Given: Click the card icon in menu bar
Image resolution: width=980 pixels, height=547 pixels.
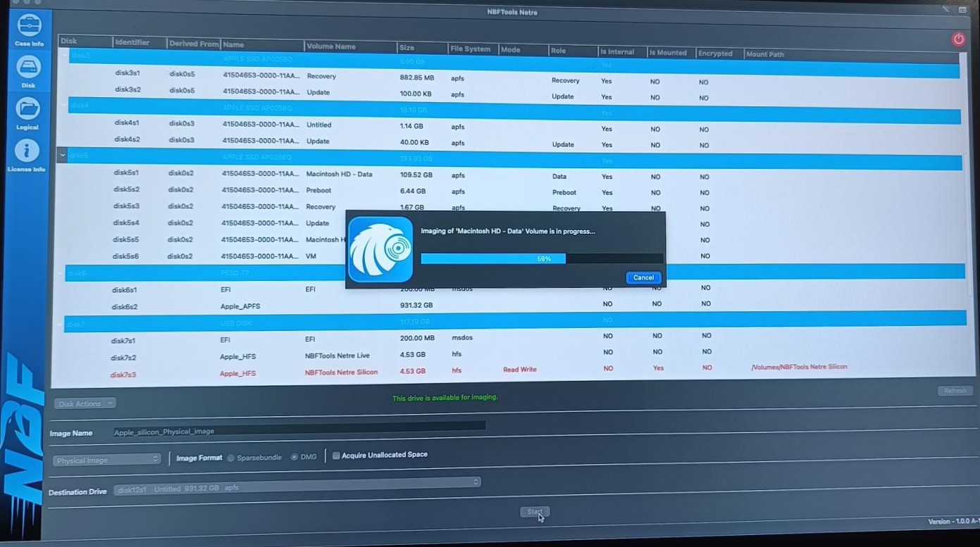Looking at the screenshot, I should point(962,10).
